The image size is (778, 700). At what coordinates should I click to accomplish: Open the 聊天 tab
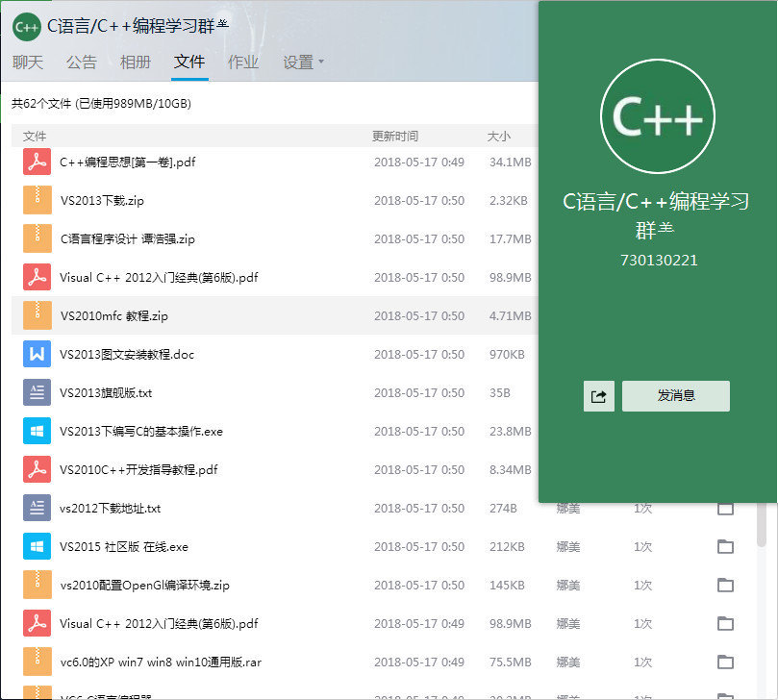click(x=28, y=62)
